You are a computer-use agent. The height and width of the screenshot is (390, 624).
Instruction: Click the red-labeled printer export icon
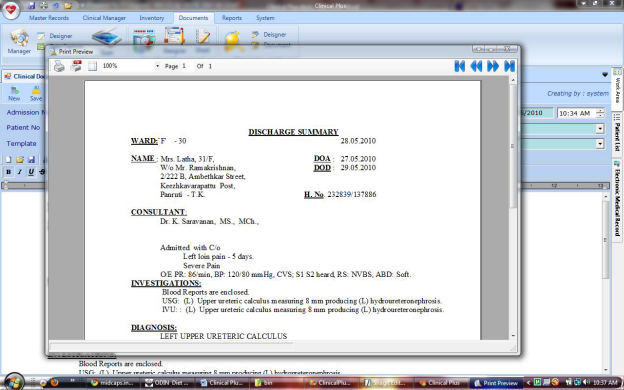point(76,66)
